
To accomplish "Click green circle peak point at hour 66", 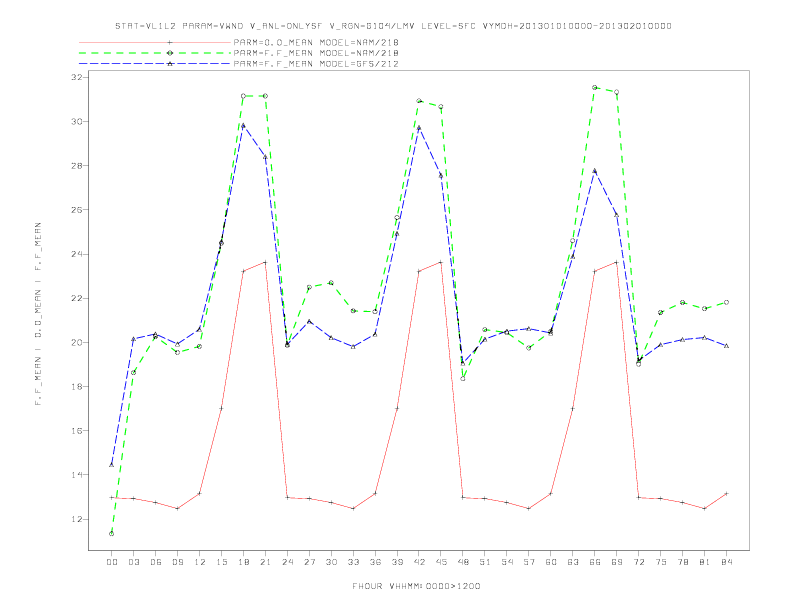I will tap(595, 87).
